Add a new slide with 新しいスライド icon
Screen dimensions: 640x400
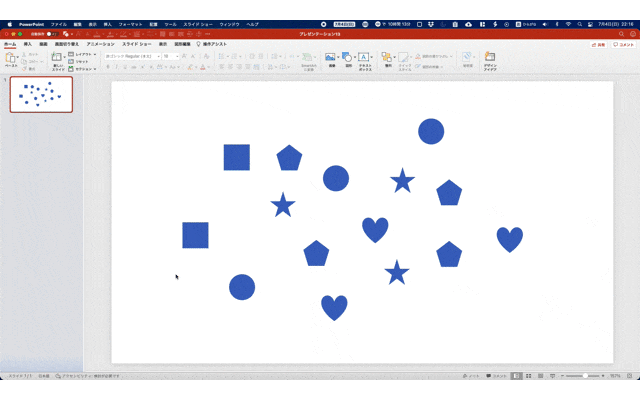tap(57, 58)
